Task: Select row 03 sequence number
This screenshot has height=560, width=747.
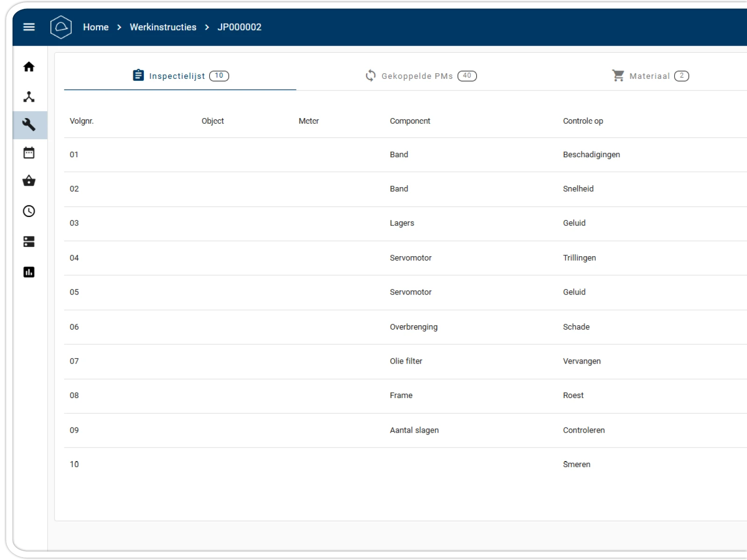Action: (x=74, y=223)
